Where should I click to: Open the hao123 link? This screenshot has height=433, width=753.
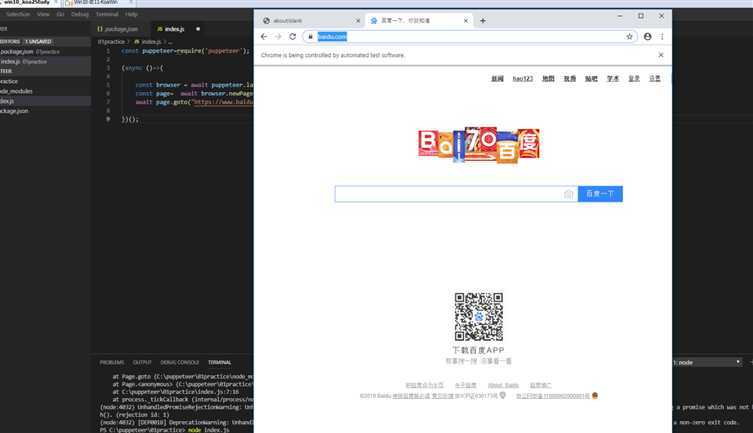point(522,78)
